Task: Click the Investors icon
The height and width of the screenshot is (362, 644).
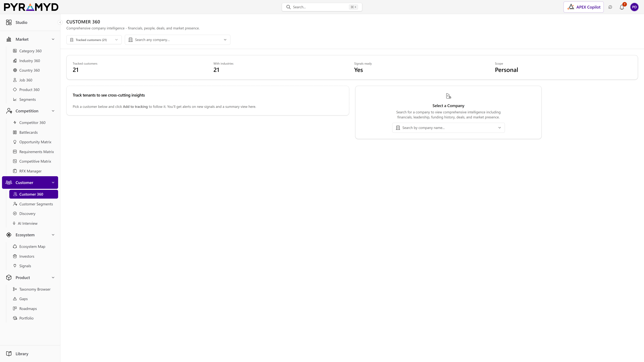Action: pos(15,256)
